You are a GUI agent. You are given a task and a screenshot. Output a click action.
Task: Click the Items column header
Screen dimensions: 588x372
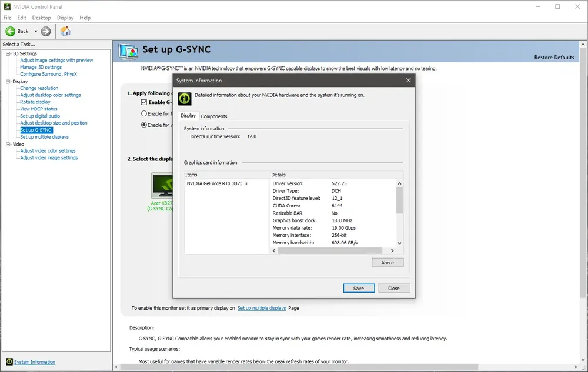coord(191,175)
